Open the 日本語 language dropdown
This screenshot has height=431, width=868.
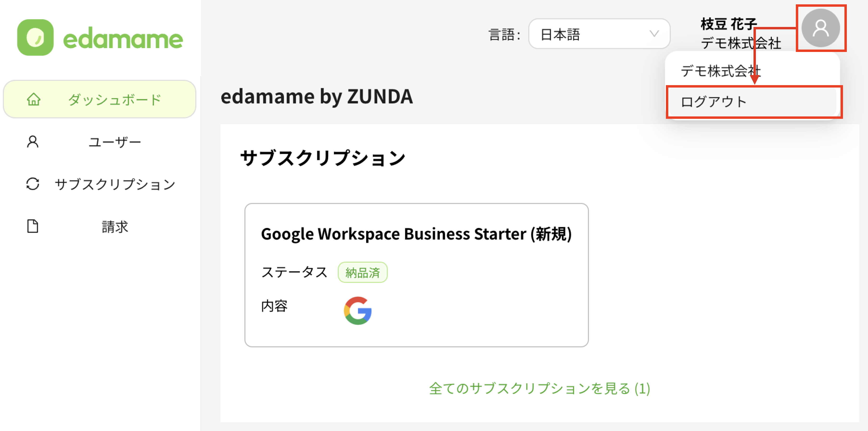pos(599,34)
